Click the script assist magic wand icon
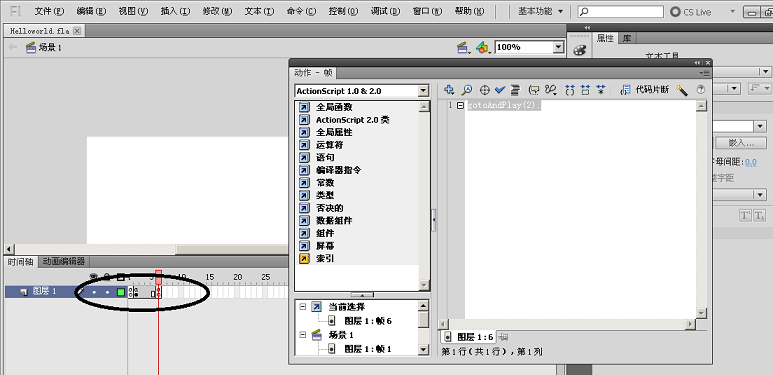Screen dimensions: 773x375 click(682, 90)
